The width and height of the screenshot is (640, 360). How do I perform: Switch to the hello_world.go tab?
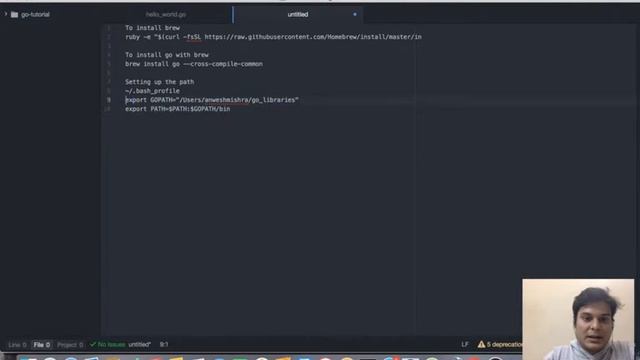pyautogui.click(x=166, y=14)
